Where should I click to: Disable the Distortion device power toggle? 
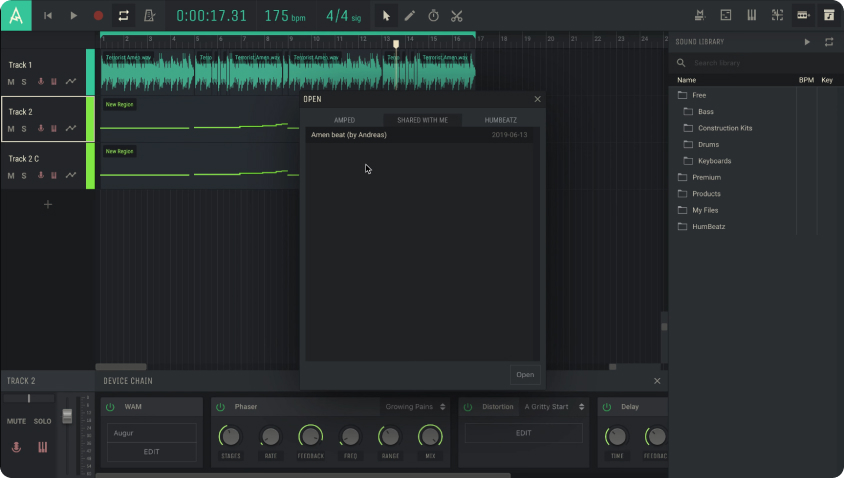coord(468,407)
